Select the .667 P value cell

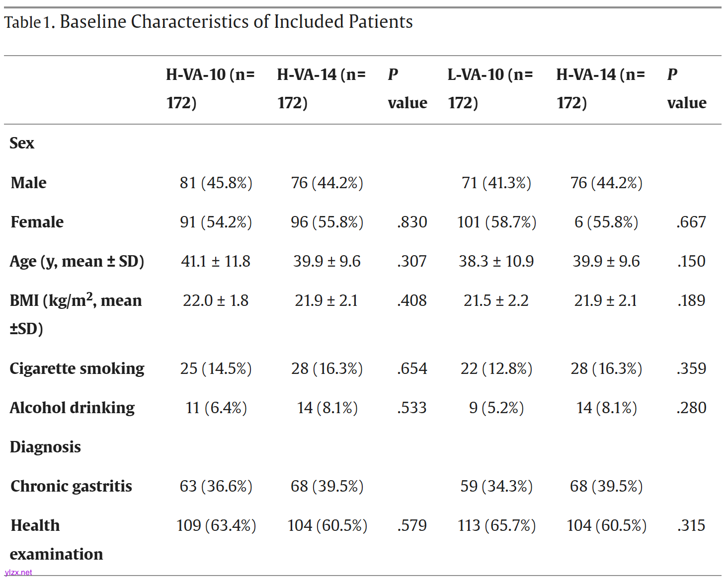tap(691, 222)
